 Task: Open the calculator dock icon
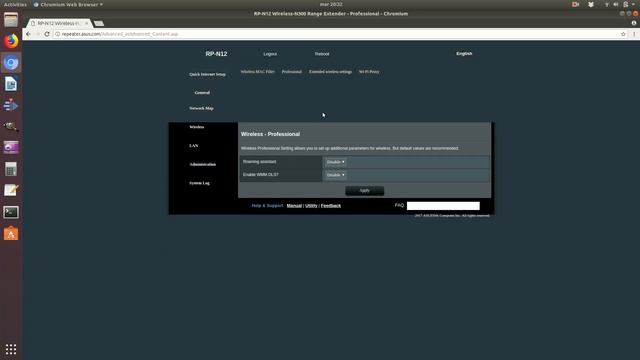click(x=11, y=169)
